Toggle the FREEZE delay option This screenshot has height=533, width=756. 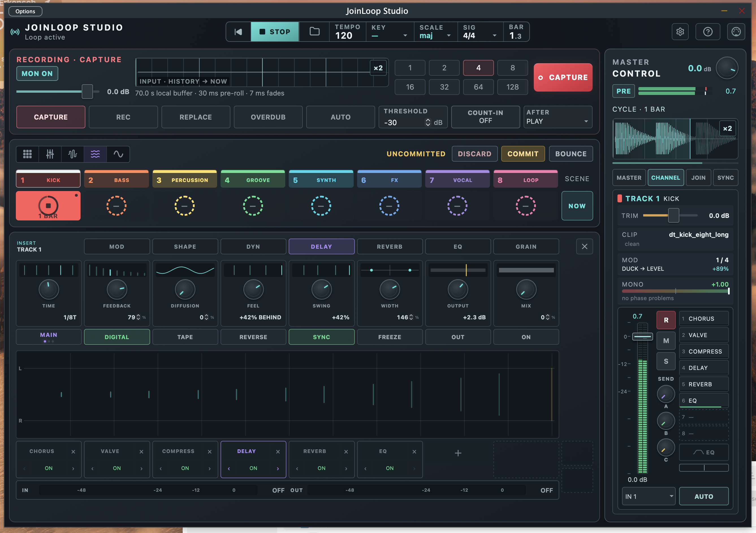click(390, 337)
